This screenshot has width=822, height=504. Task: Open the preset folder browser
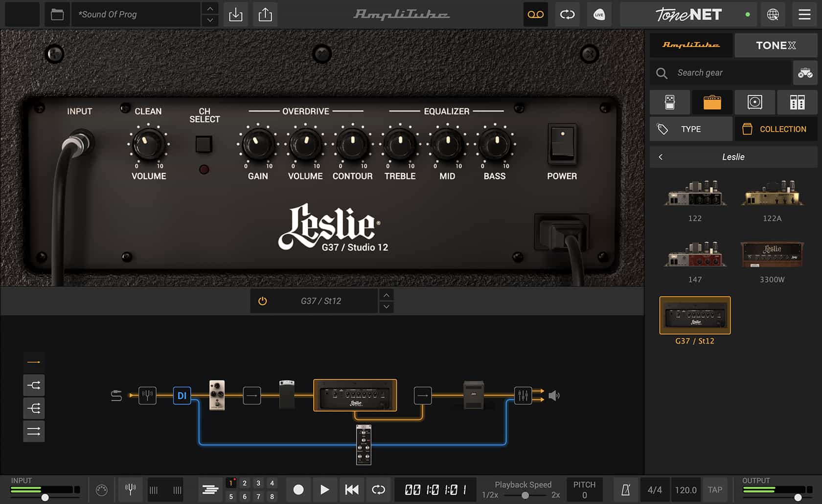pos(57,15)
